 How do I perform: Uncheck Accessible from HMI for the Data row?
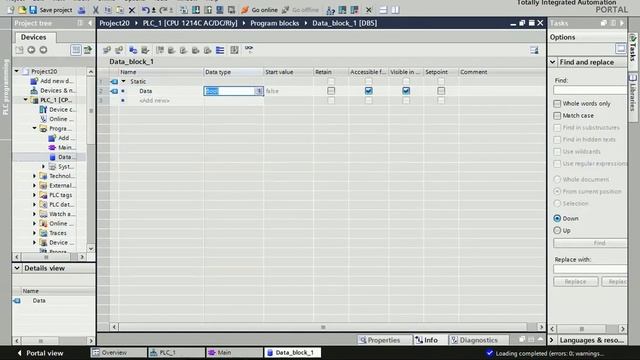pos(369,91)
